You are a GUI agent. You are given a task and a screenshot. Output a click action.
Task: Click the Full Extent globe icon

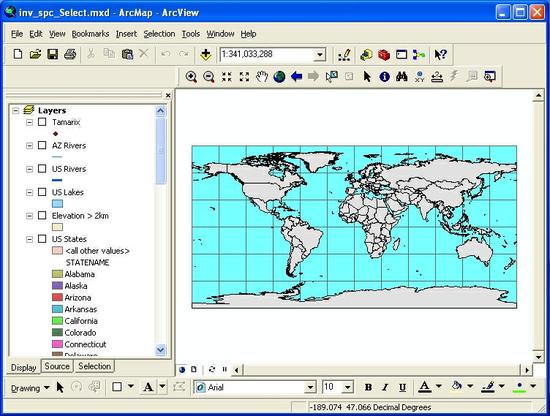(279, 76)
